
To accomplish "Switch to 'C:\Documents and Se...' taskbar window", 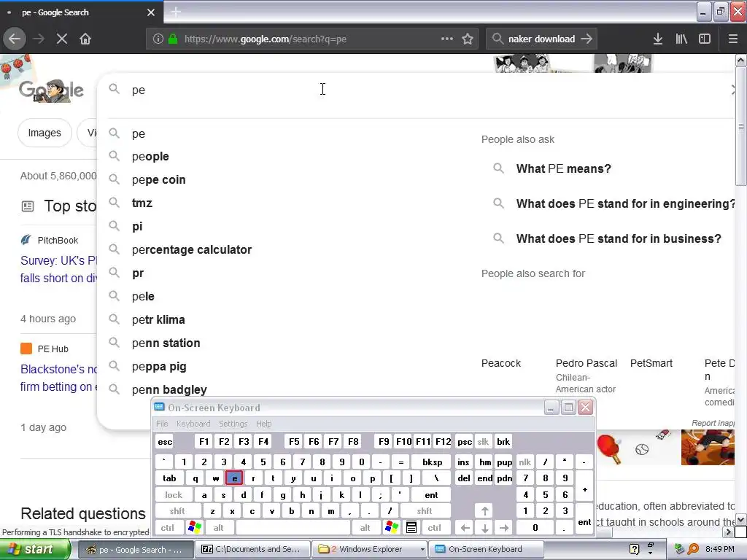I will 252,549.
